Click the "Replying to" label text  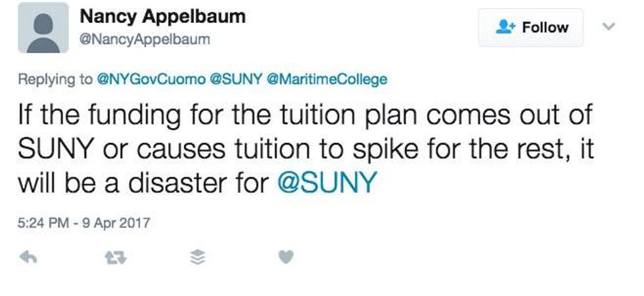[55, 79]
